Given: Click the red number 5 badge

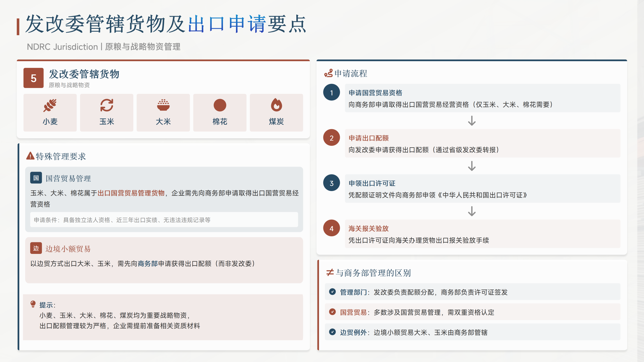Looking at the screenshot, I should point(33,78).
